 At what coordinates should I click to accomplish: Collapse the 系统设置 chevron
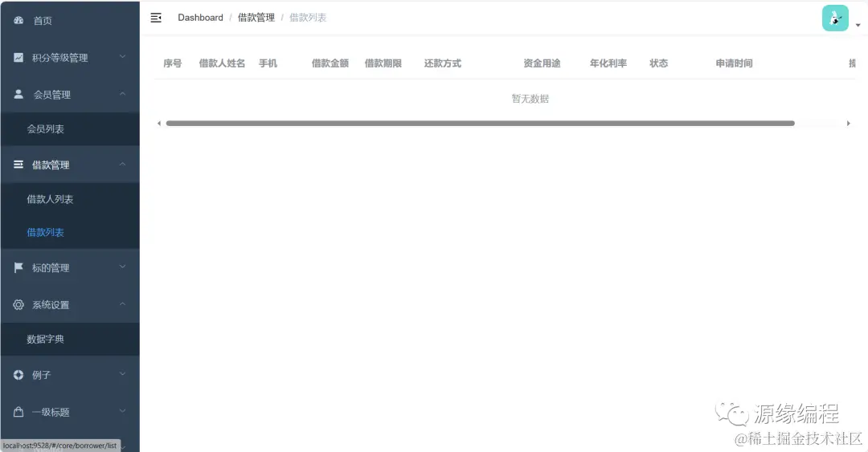122,303
